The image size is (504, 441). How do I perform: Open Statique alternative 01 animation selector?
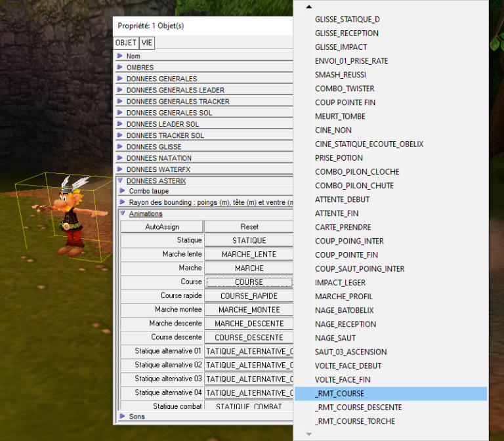(x=249, y=351)
